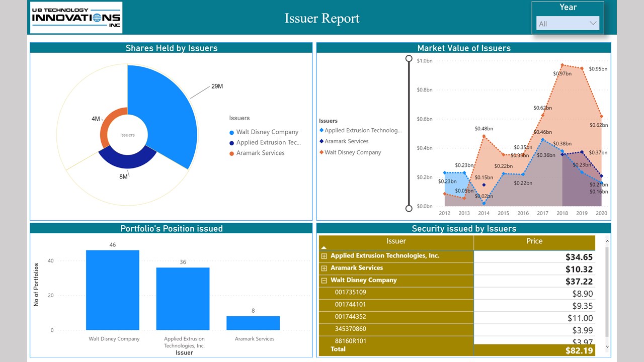Click the $0.48bn data point in 2014
Image resolution: width=644 pixels, height=362 pixels.
tap(484, 136)
